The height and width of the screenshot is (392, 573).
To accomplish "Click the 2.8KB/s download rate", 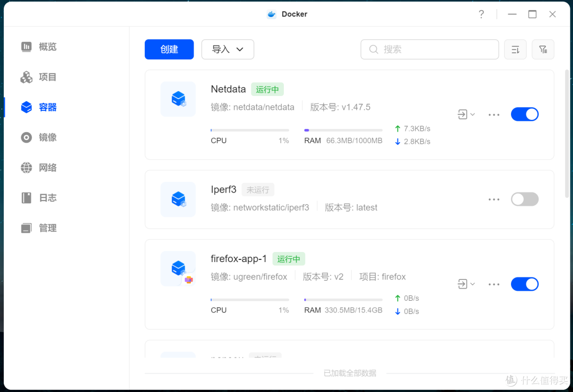I will 417,142.
